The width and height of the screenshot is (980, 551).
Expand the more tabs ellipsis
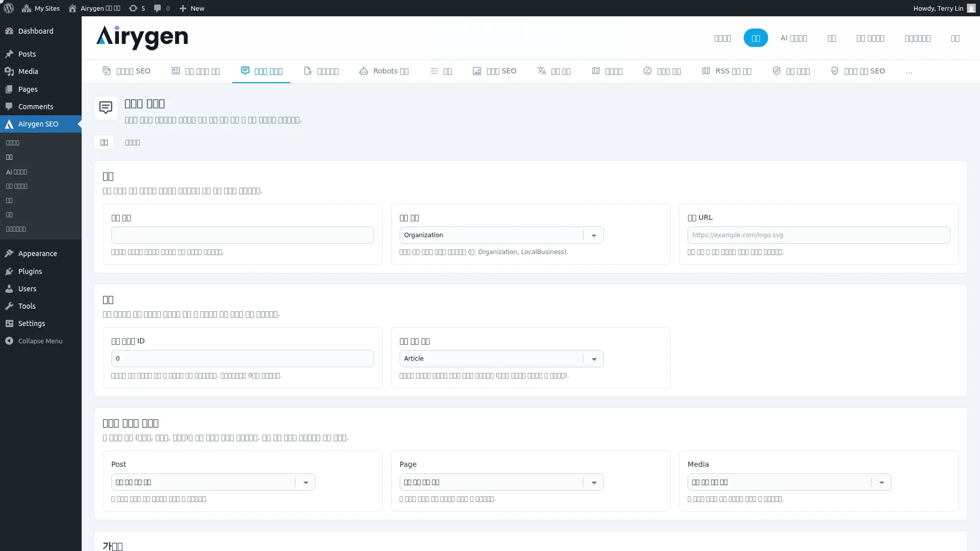(x=909, y=71)
